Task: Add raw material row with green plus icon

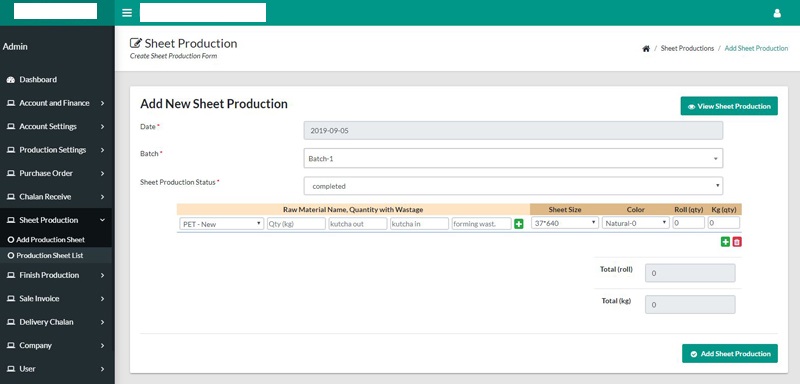Action: tap(519, 224)
